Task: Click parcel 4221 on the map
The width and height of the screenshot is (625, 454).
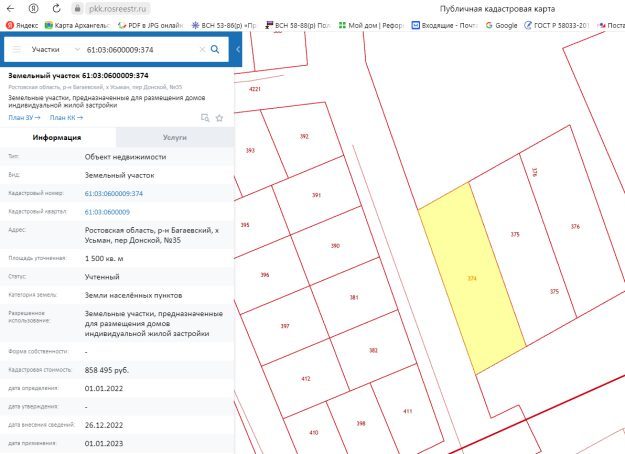Action: click(x=255, y=89)
